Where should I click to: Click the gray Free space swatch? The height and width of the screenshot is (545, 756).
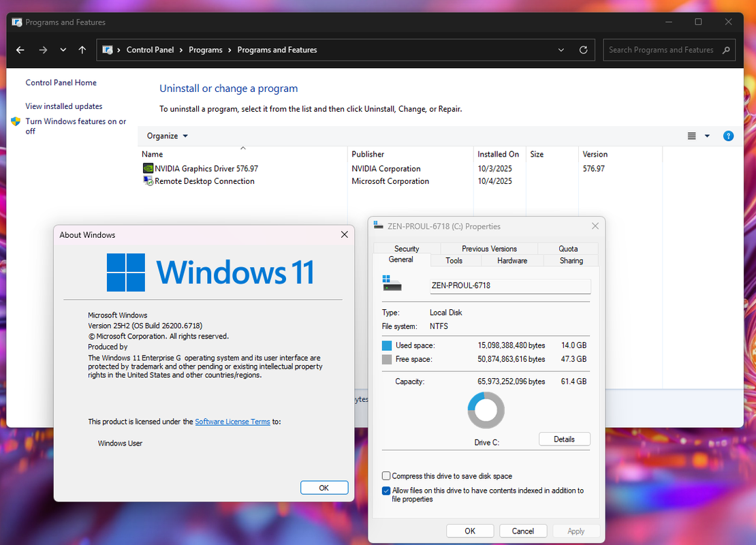pos(387,359)
